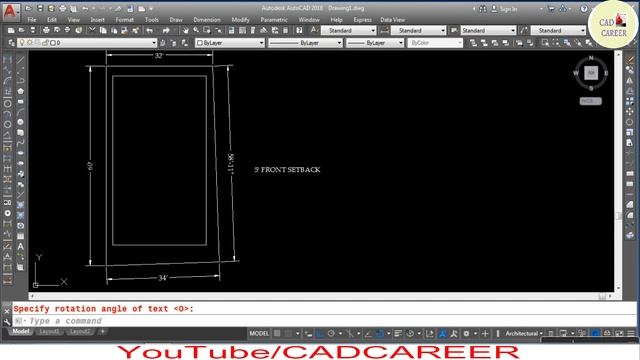Toggle layer 0 lock icon
The image size is (640, 360).
tap(45, 42)
